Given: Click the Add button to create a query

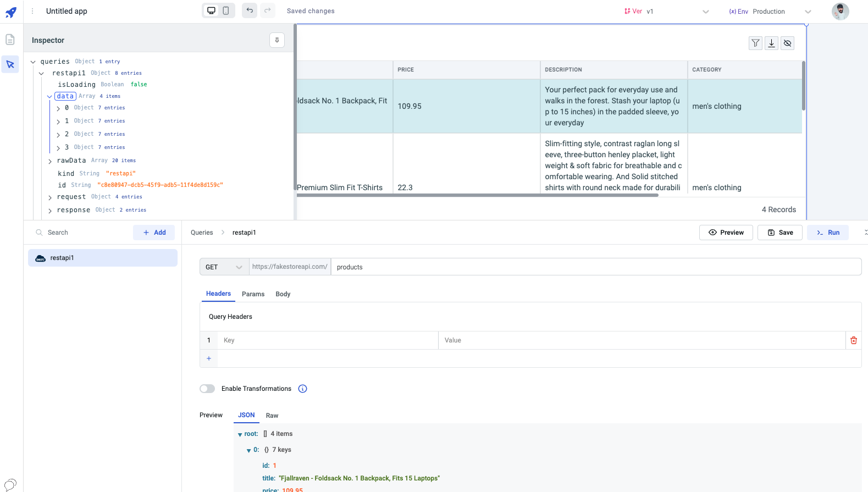Looking at the screenshot, I should point(154,233).
